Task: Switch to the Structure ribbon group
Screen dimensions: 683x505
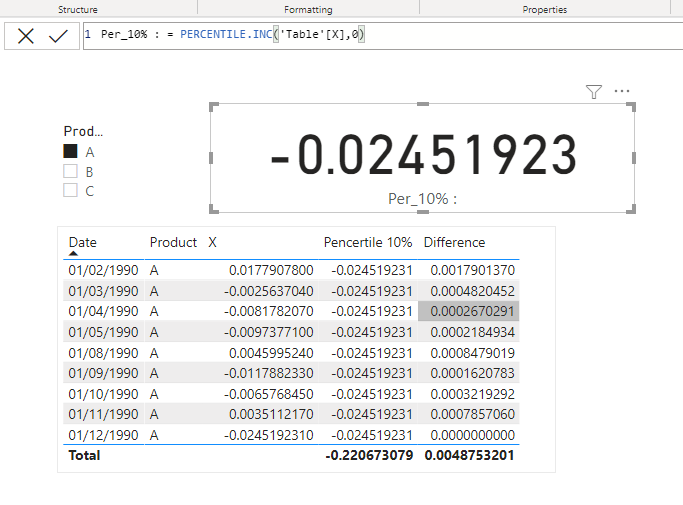Action: tap(78, 10)
